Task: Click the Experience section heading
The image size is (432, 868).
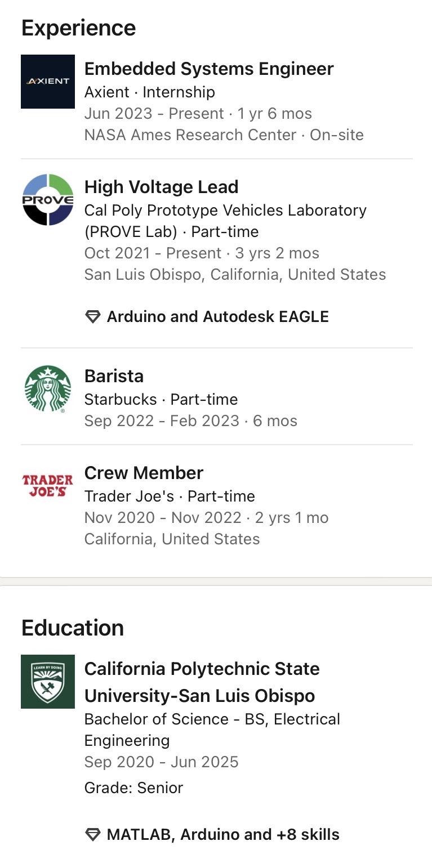Action: [x=78, y=28]
